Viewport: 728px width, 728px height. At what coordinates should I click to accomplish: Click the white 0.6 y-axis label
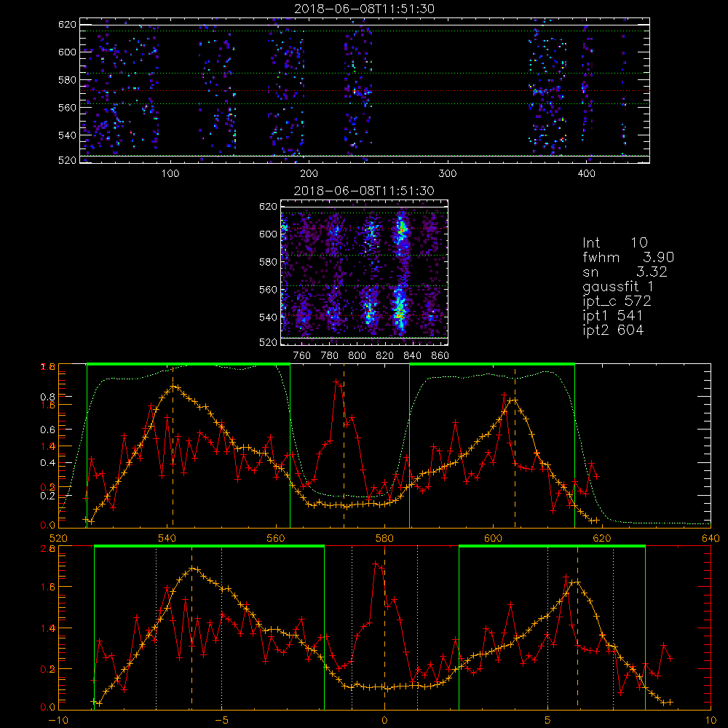(x=47, y=430)
